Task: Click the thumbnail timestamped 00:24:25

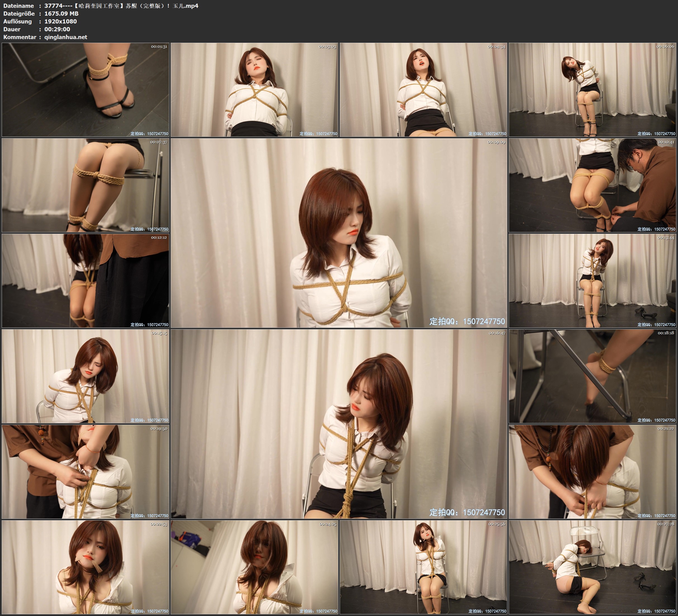Action: pos(254,567)
